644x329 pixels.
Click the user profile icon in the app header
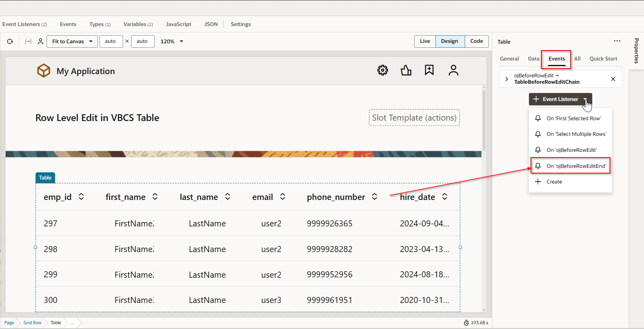coord(453,71)
